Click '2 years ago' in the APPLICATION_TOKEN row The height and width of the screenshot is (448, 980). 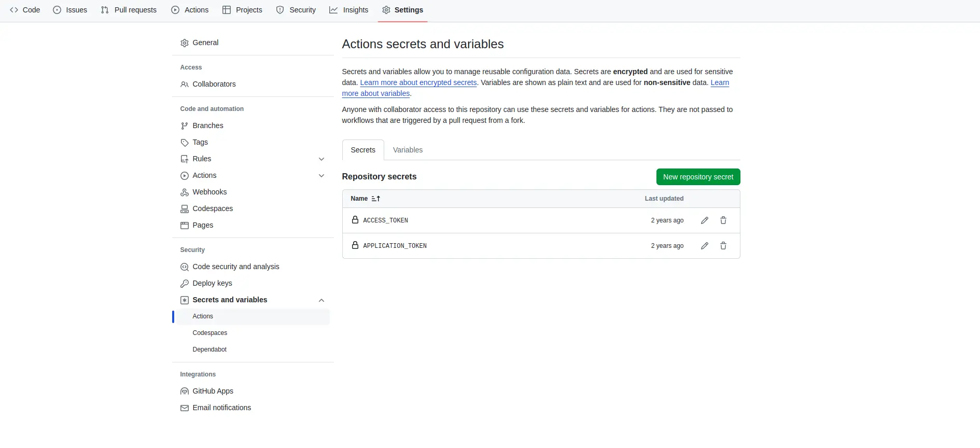coord(667,246)
